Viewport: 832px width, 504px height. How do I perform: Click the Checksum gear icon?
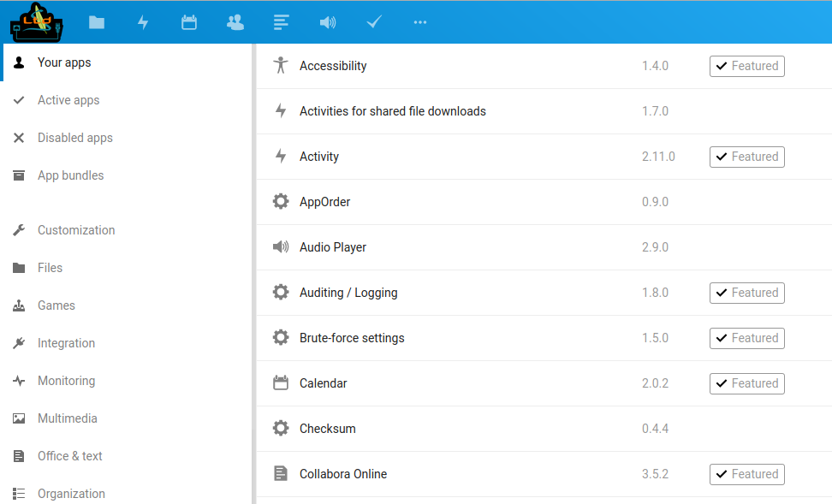coord(281,428)
